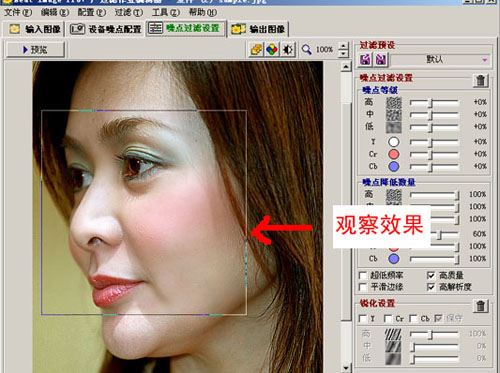
Task: Click the trash icon beside 噪点过滤设置
Action: [x=480, y=80]
